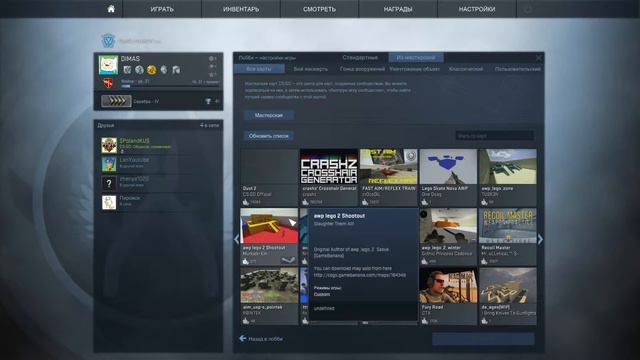The image size is (640, 360).
Task: Select the awp lego 2 Shootout thumbnail
Action: tap(269, 226)
